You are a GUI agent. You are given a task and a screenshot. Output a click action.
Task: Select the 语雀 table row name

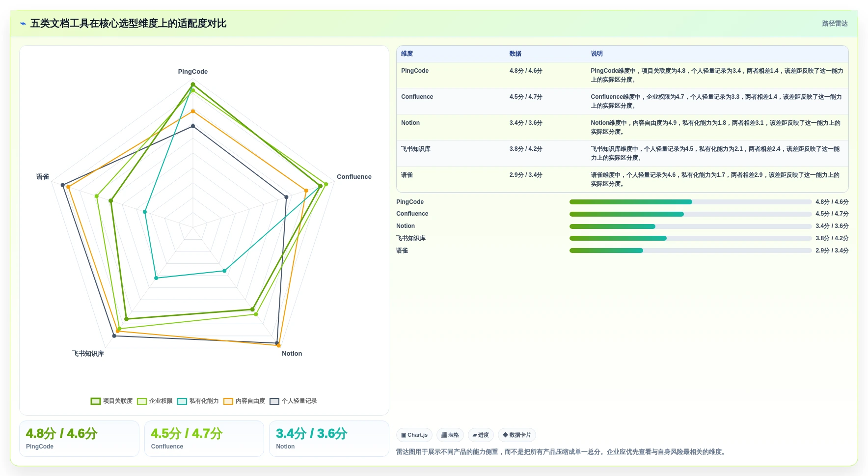407,175
